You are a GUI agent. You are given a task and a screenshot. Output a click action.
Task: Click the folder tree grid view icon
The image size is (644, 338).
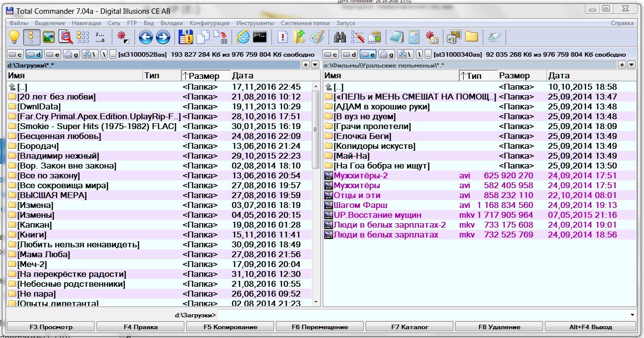pyautogui.click(x=83, y=37)
